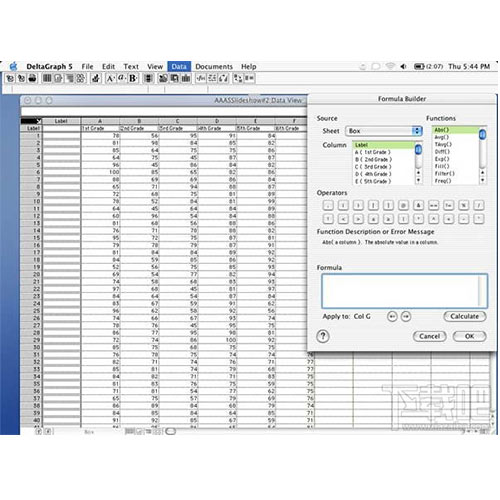Click the italic text style icon
The height and width of the screenshot is (500, 500).
[122, 78]
